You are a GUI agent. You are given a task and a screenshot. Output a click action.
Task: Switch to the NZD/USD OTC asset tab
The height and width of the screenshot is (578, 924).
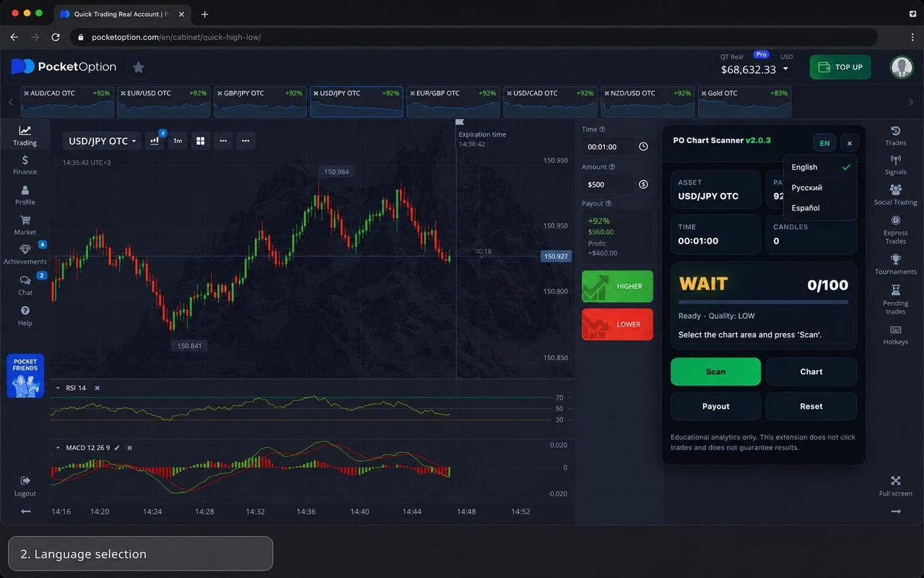click(648, 102)
